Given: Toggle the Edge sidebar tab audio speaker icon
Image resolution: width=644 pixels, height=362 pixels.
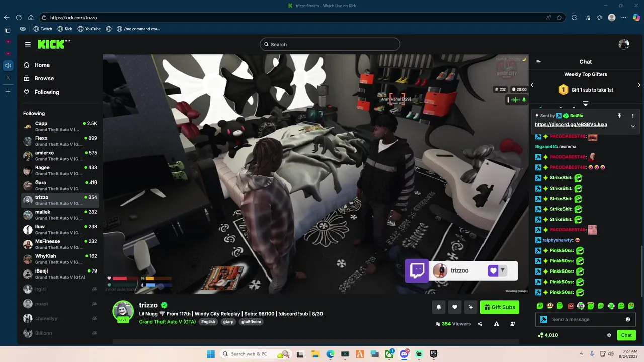Looking at the screenshot, I should tap(8, 65).
